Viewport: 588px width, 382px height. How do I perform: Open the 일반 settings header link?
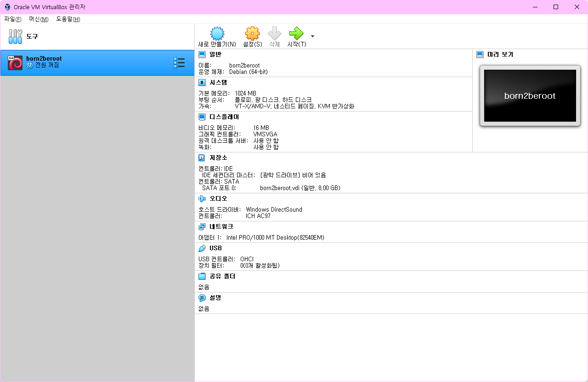click(x=215, y=54)
